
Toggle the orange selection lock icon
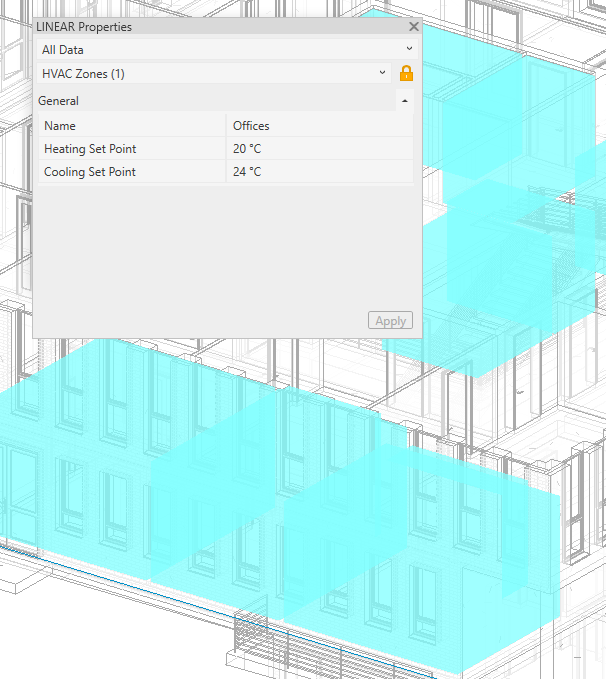(406, 73)
